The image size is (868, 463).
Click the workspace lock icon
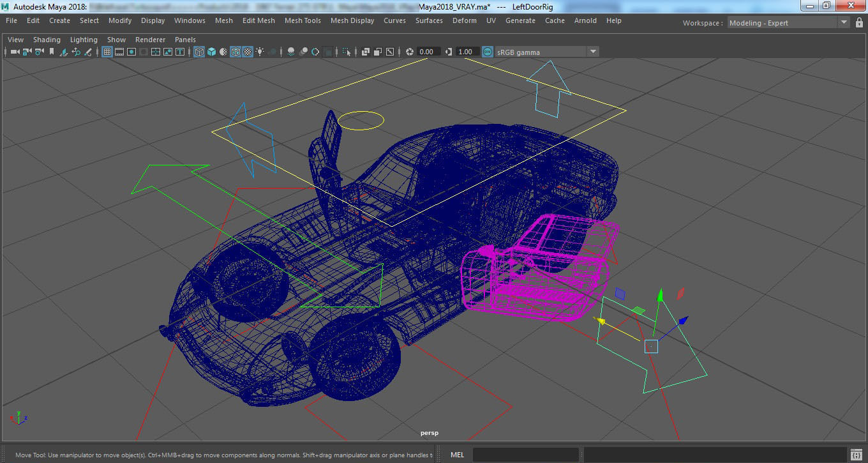(x=859, y=22)
